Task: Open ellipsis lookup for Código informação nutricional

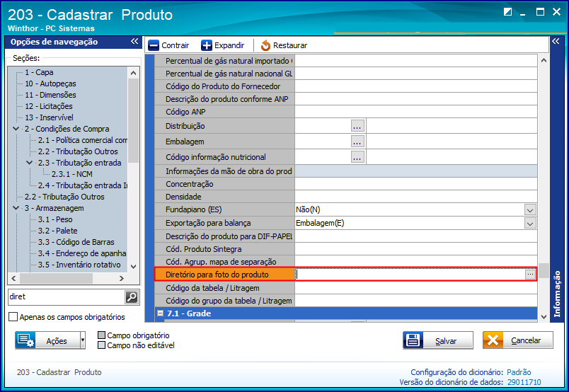Action: (357, 157)
